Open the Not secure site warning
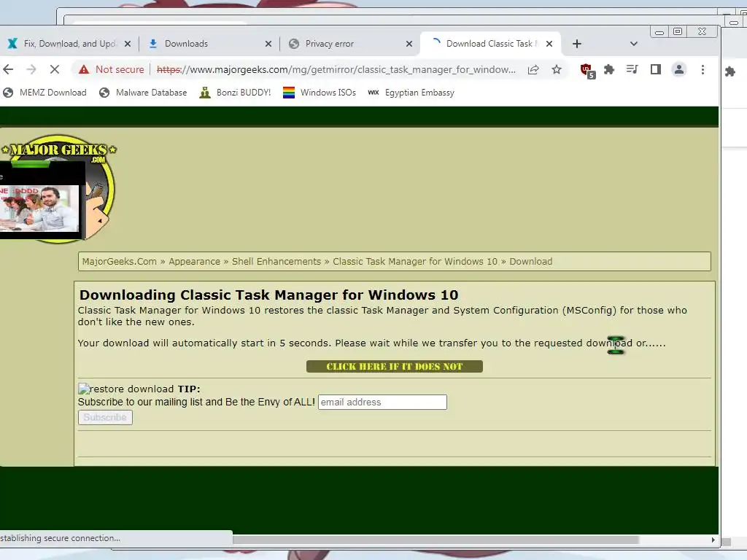The width and height of the screenshot is (747, 560). pyautogui.click(x=111, y=69)
